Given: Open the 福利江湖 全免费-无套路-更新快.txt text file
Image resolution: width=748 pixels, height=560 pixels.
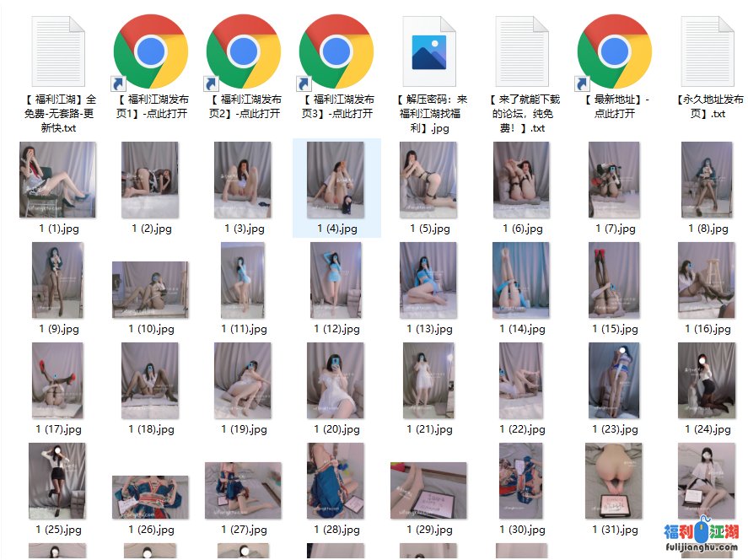Looking at the screenshot, I should 57,52.
